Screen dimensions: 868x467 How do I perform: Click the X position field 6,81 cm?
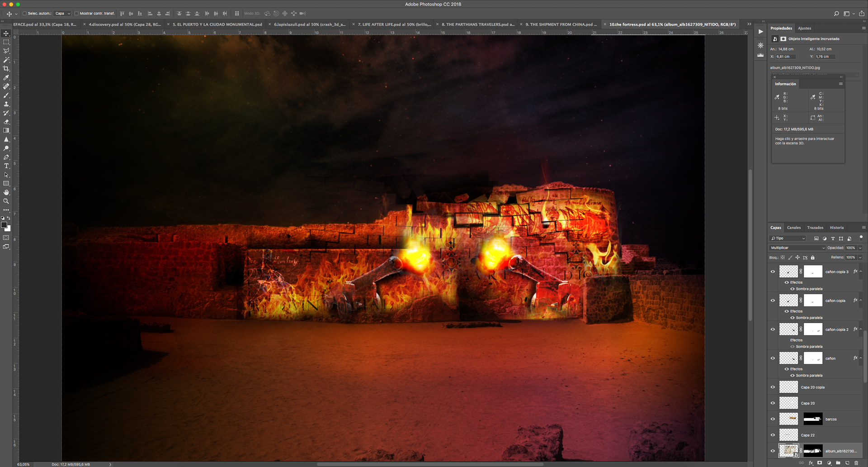785,57
